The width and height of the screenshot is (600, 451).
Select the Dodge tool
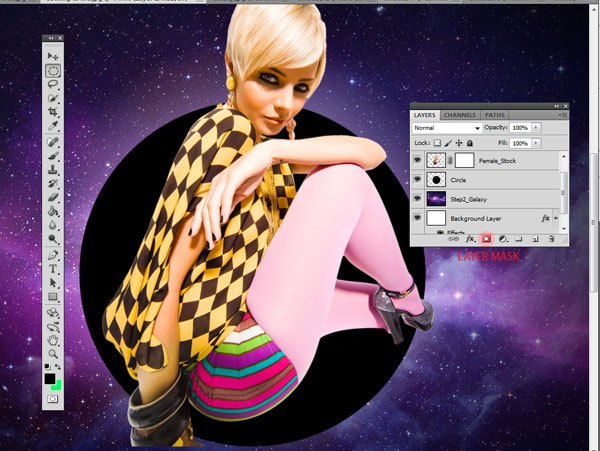pos(53,239)
